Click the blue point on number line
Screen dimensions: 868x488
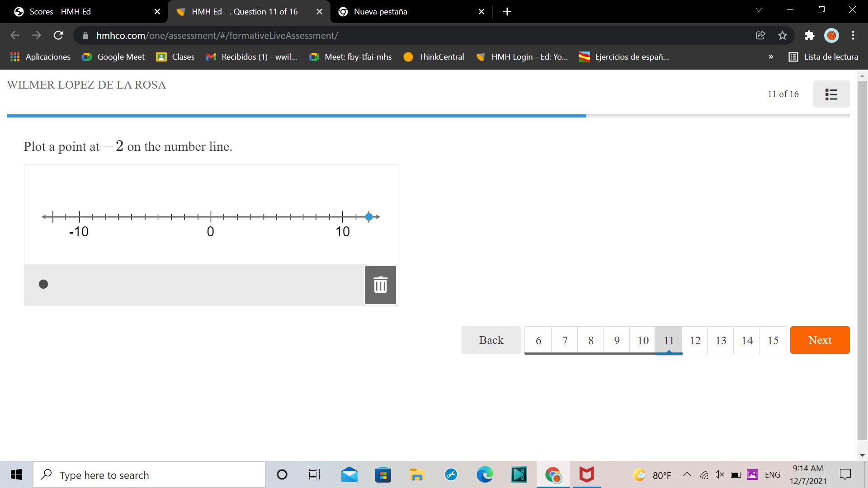coord(369,217)
